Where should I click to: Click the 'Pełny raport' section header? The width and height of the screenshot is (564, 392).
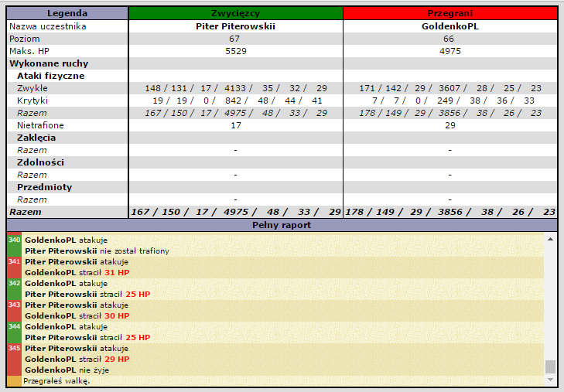coord(282,225)
